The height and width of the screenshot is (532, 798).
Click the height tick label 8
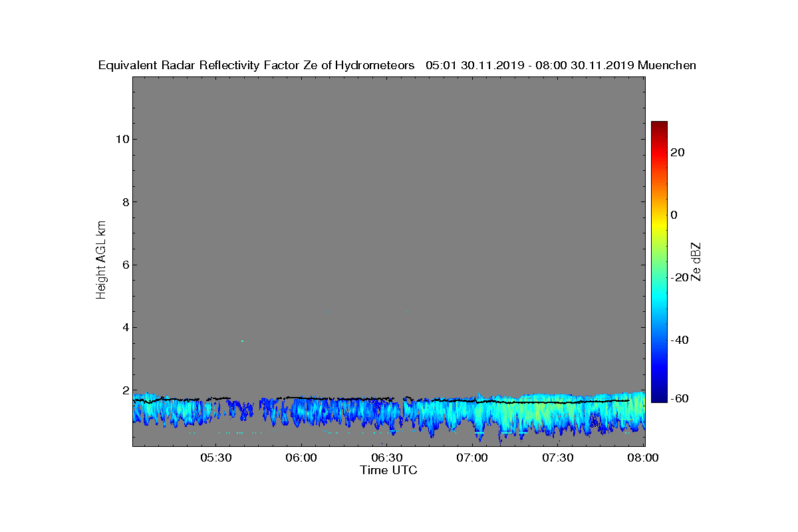125,201
